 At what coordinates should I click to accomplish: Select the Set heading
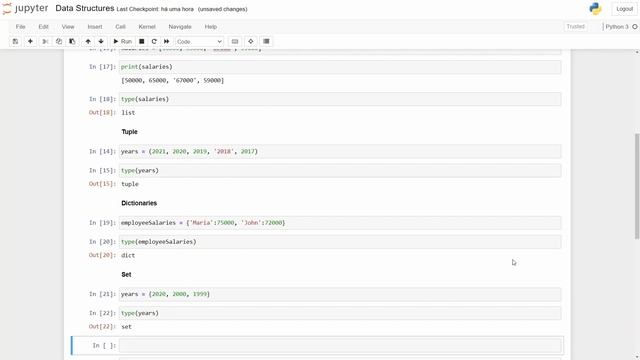(126, 275)
